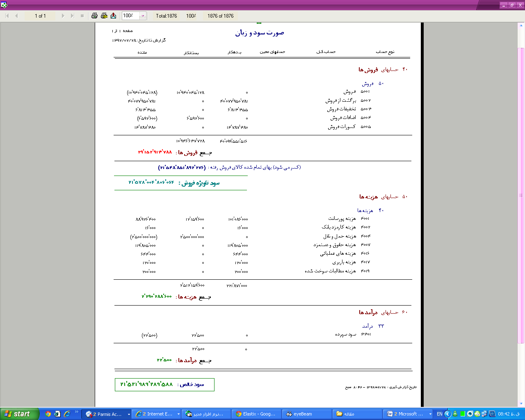Launch Internet Explorer from quick launch

(67, 414)
